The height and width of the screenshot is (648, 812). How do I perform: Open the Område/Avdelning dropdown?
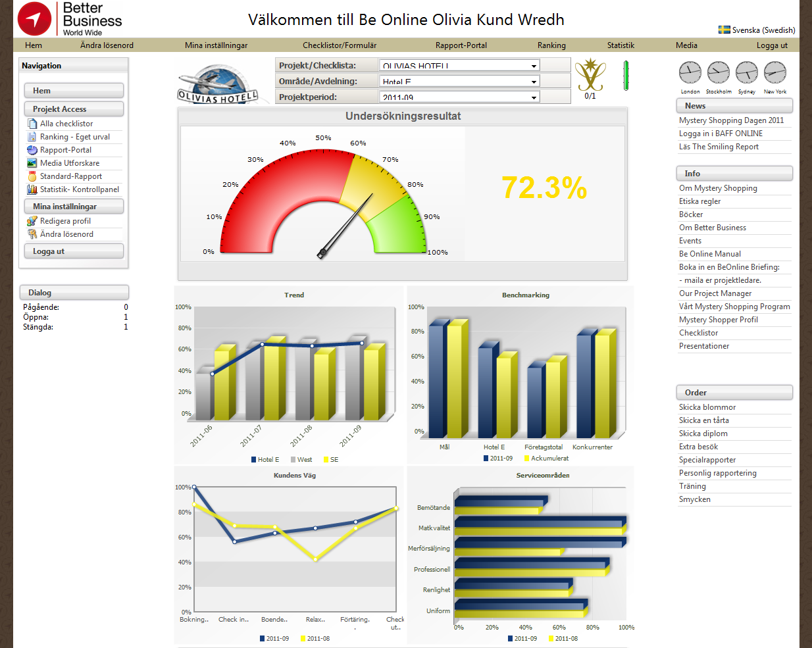pos(459,81)
